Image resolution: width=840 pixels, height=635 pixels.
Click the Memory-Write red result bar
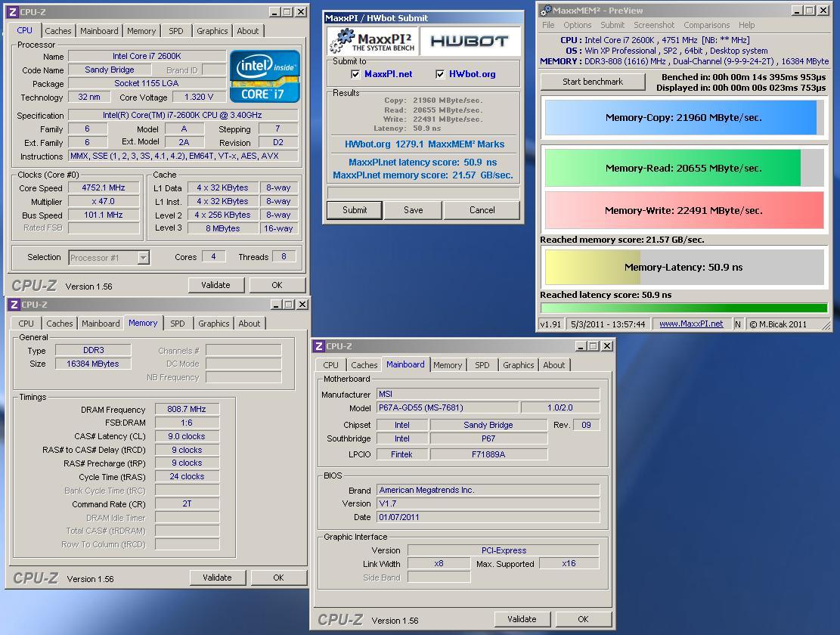click(x=684, y=210)
